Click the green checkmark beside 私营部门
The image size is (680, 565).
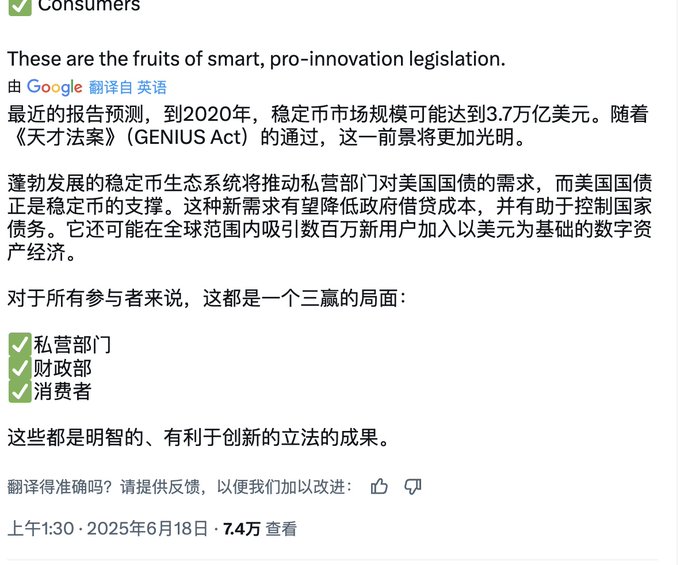19,345
